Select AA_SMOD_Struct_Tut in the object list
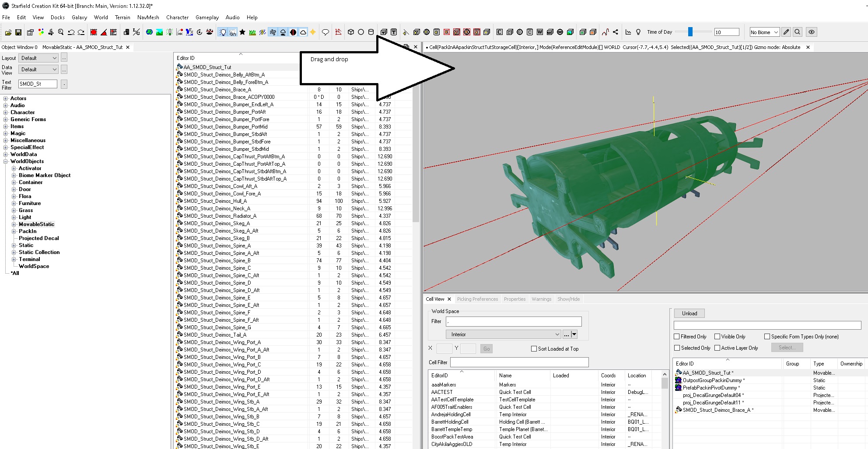 [207, 67]
